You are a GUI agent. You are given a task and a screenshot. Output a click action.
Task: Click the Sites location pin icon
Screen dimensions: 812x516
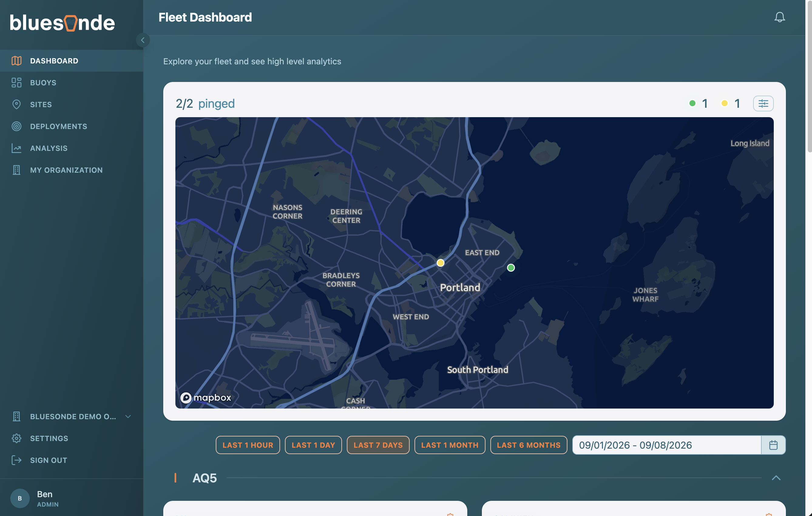(16, 104)
